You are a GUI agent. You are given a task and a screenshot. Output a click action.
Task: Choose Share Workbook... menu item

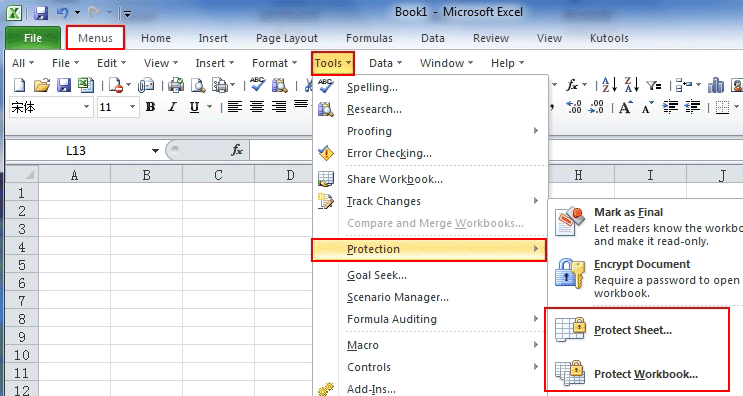coord(430,180)
